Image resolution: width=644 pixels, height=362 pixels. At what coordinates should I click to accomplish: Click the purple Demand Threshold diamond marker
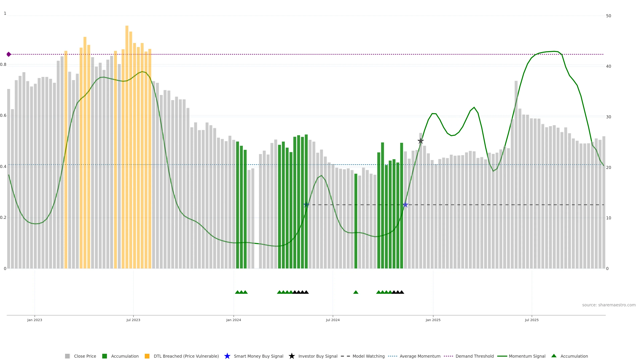pyautogui.click(x=9, y=54)
